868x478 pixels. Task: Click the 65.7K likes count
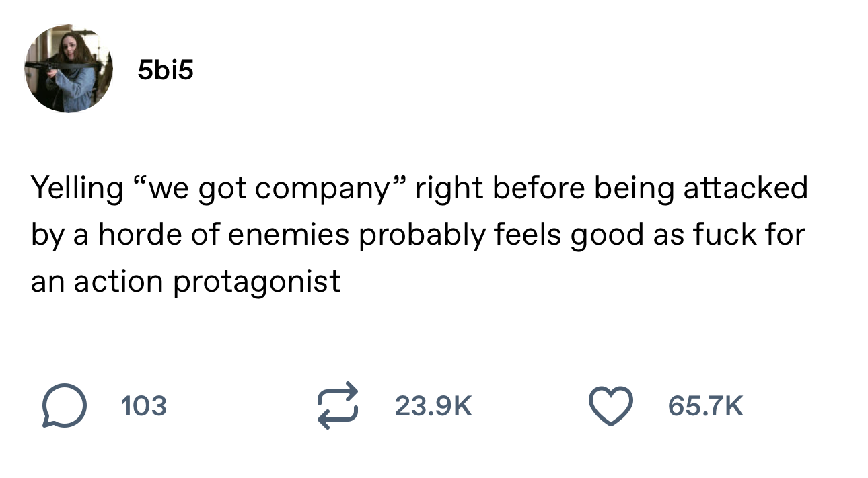[706, 405]
